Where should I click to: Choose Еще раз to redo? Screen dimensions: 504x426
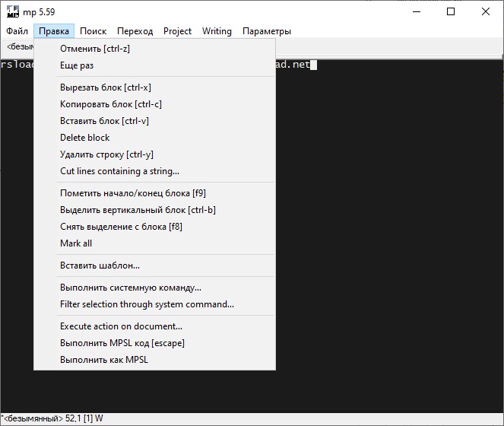(x=154, y=65)
